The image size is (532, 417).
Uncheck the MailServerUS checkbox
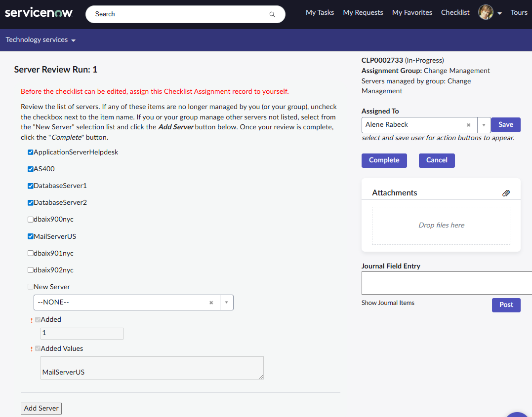click(31, 236)
